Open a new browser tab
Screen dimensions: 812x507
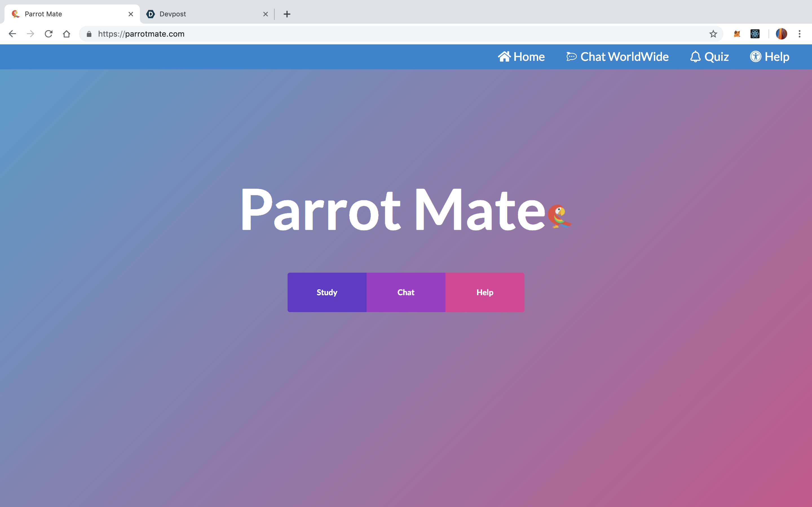[287, 14]
